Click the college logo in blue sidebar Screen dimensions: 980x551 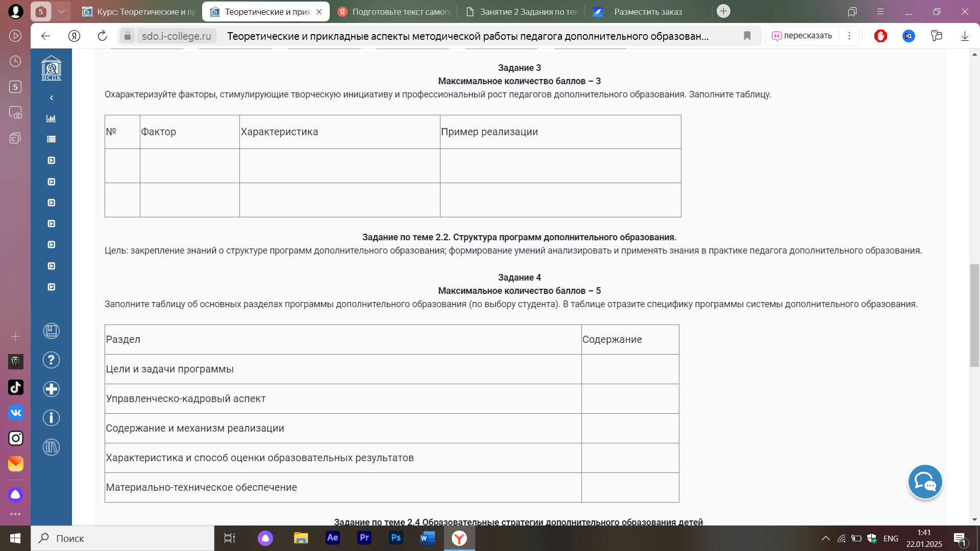51,68
